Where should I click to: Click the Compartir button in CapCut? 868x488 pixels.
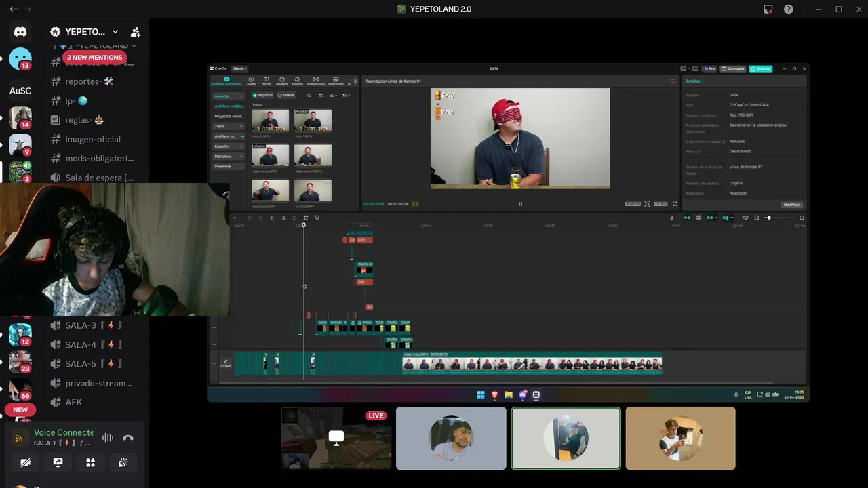[733, 68]
